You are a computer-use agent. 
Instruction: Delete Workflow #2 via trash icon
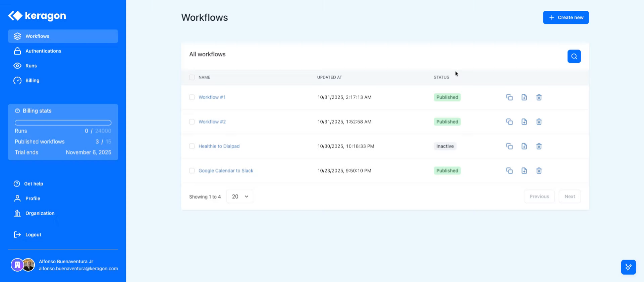coord(539,122)
